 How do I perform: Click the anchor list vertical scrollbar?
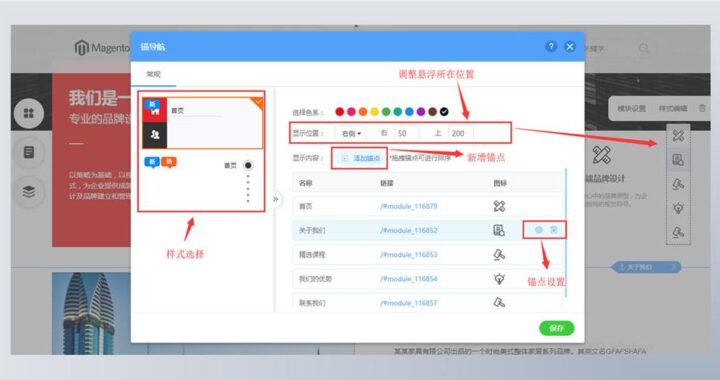pos(566,232)
